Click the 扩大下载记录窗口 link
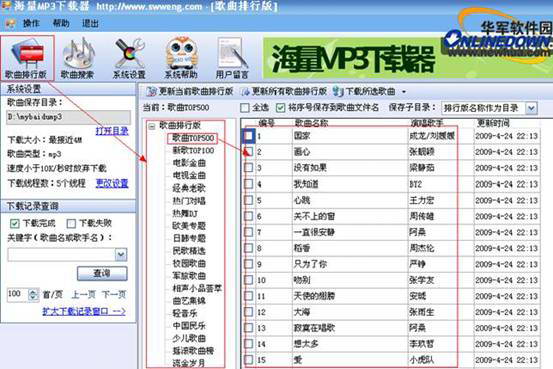The height and width of the screenshot is (369, 553). [x=84, y=311]
